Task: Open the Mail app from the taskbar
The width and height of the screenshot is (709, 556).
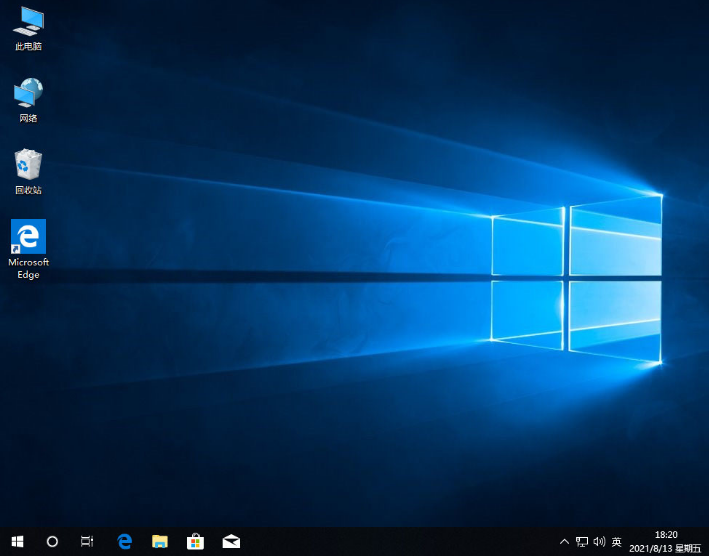Action: [231, 541]
